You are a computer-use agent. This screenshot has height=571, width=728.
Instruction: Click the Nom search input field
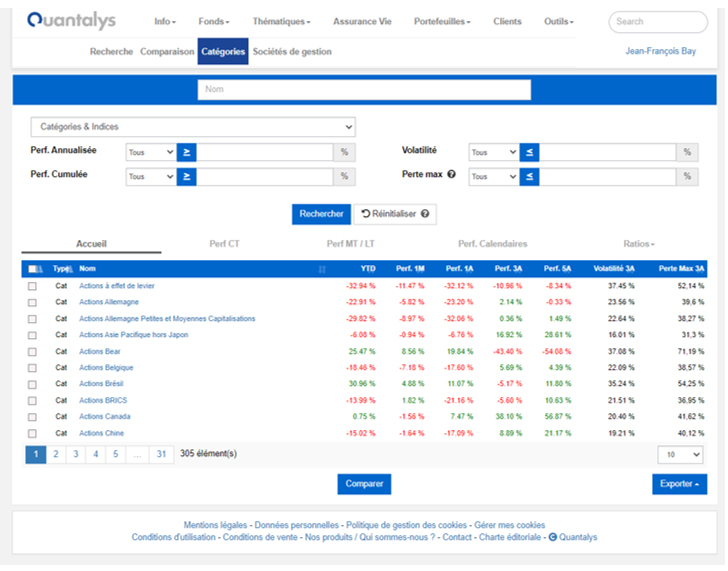[364, 90]
